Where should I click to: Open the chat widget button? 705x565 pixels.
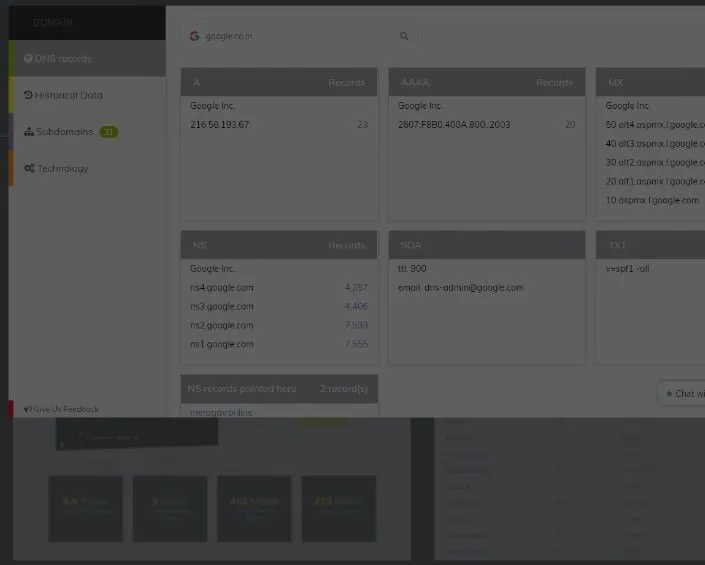[x=682, y=394]
